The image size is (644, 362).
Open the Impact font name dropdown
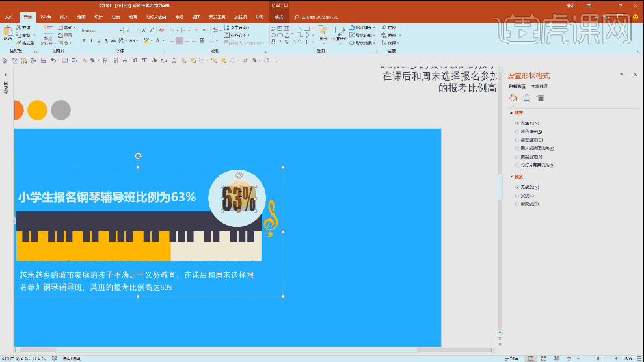[120, 30]
